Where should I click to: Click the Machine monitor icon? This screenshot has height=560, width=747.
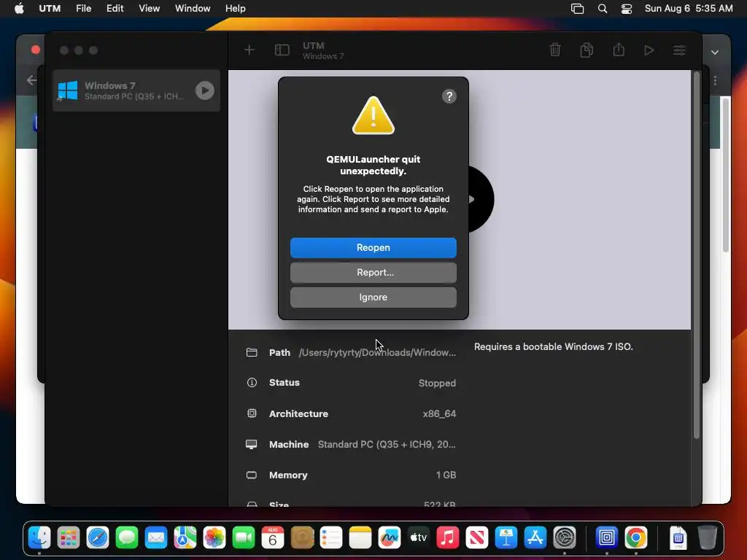252,444
